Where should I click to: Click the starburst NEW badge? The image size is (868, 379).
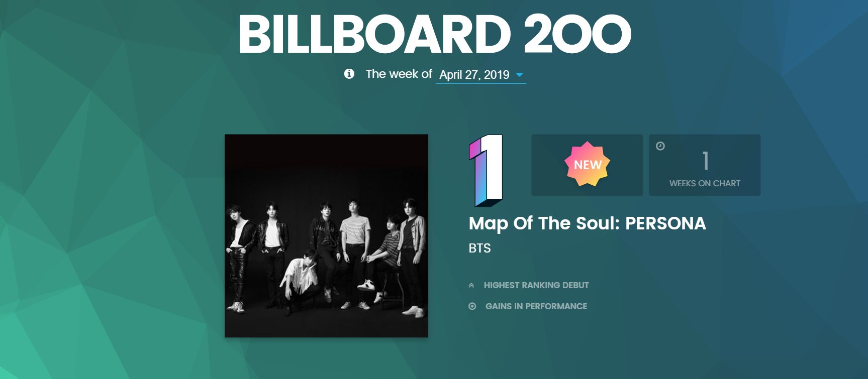click(x=587, y=164)
